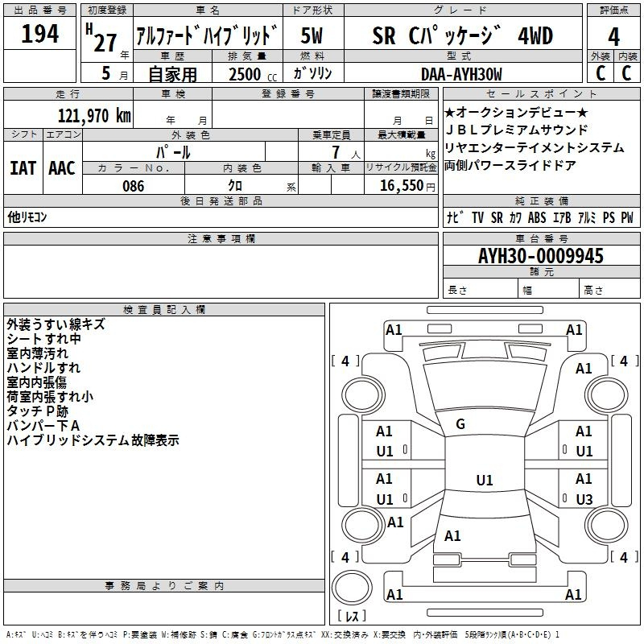
Task: Select interior color クロ
Action: [x=235, y=186]
